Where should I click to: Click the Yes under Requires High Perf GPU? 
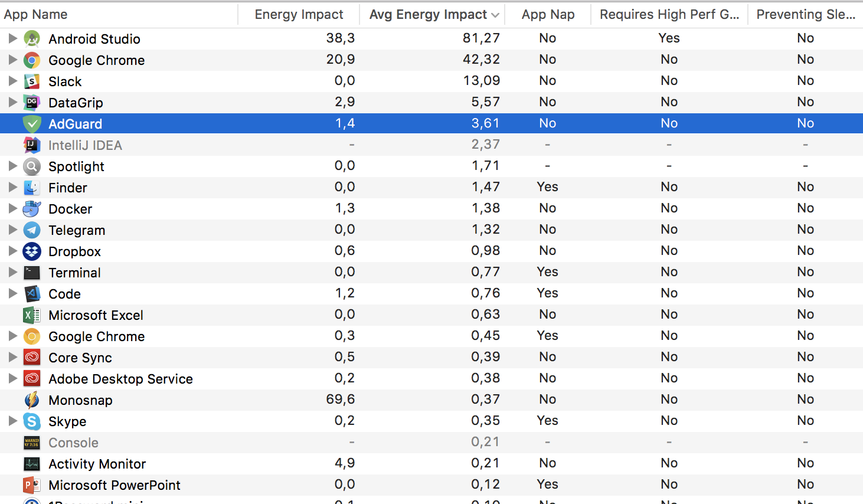[x=669, y=38]
